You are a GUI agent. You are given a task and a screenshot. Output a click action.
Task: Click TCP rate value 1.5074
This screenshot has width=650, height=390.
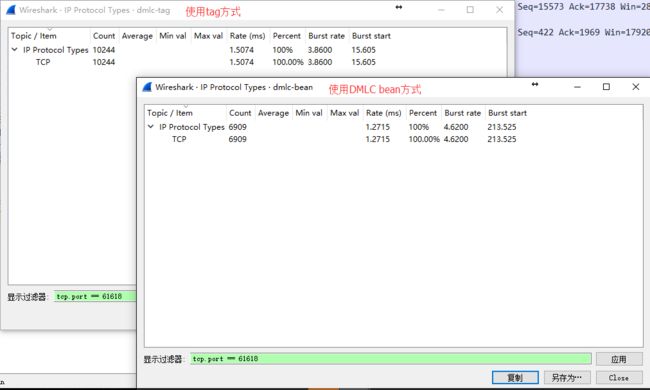pyautogui.click(x=242, y=62)
